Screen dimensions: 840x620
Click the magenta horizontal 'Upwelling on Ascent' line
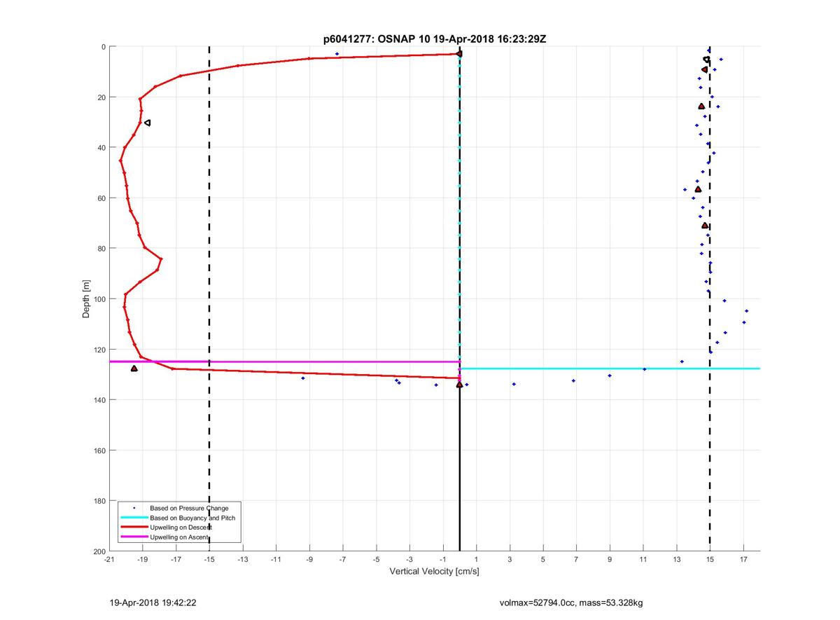point(283,361)
